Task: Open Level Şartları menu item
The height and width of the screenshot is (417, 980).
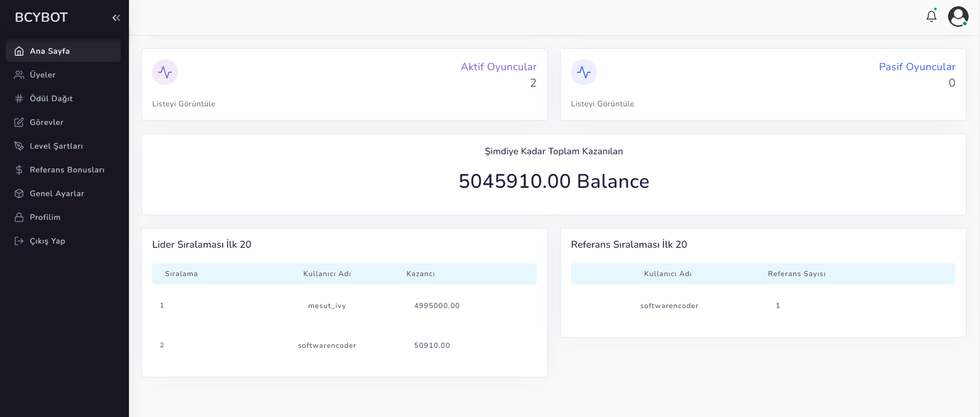Action: pos(56,146)
